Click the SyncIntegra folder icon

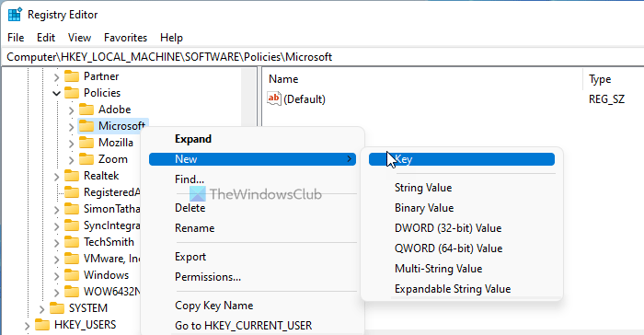tap(72, 225)
